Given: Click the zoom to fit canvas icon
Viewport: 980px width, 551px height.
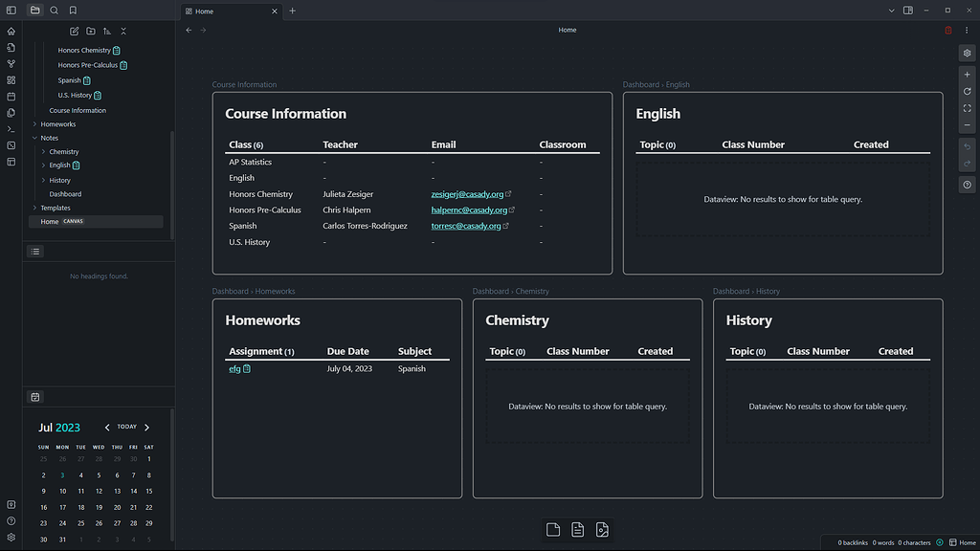Looking at the screenshot, I should coord(968,108).
